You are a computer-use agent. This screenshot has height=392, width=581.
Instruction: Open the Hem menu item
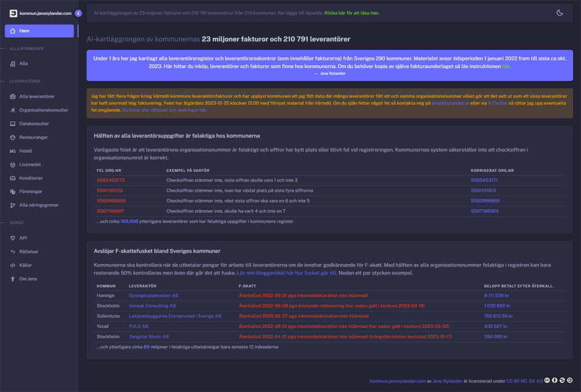pyautogui.click(x=39, y=31)
